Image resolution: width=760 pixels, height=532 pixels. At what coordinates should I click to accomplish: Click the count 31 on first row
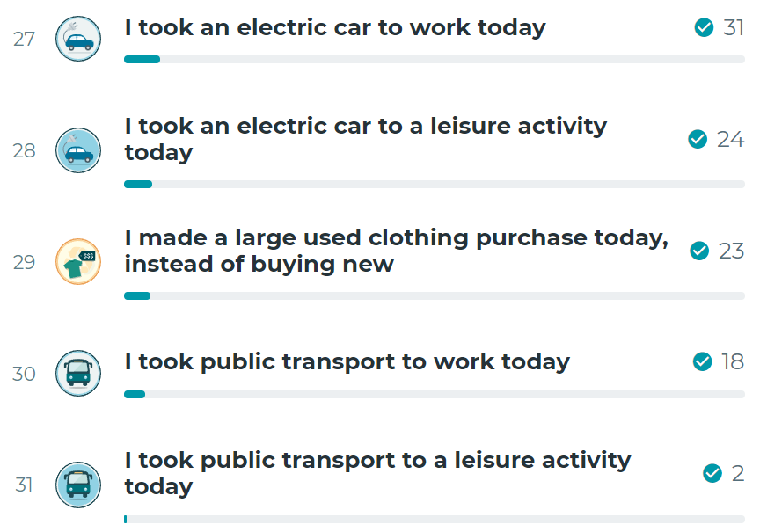pyautogui.click(x=734, y=27)
